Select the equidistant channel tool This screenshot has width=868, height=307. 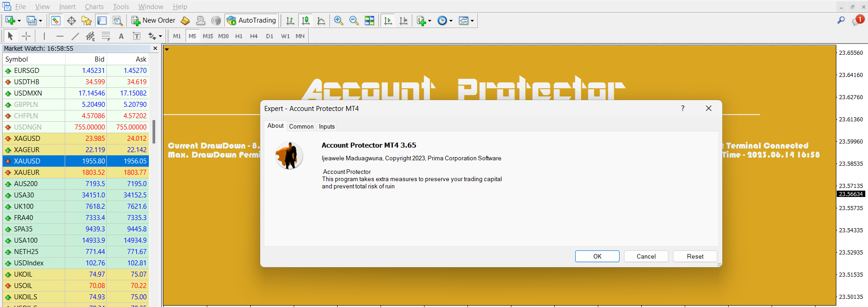point(91,36)
